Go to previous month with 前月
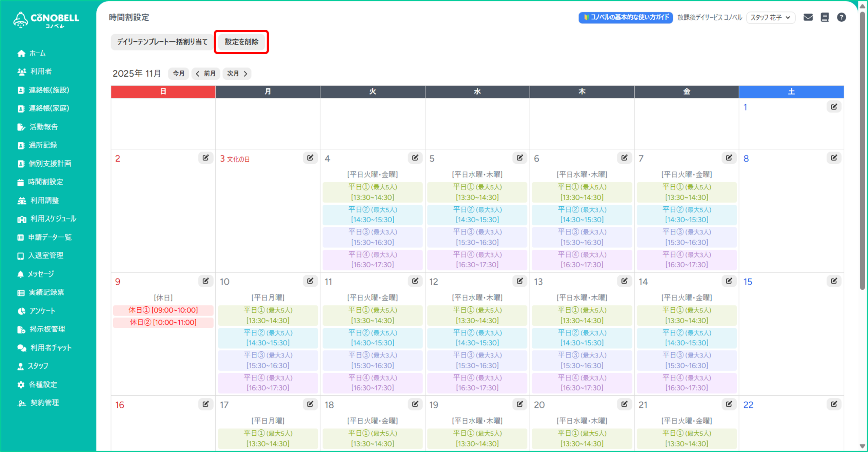The height and width of the screenshot is (452, 868). (x=206, y=74)
